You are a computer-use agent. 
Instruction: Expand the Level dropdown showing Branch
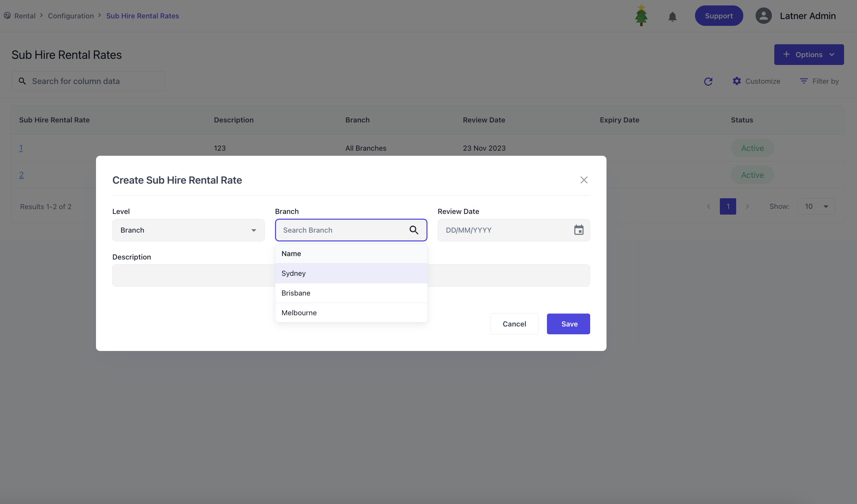point(188,230)
